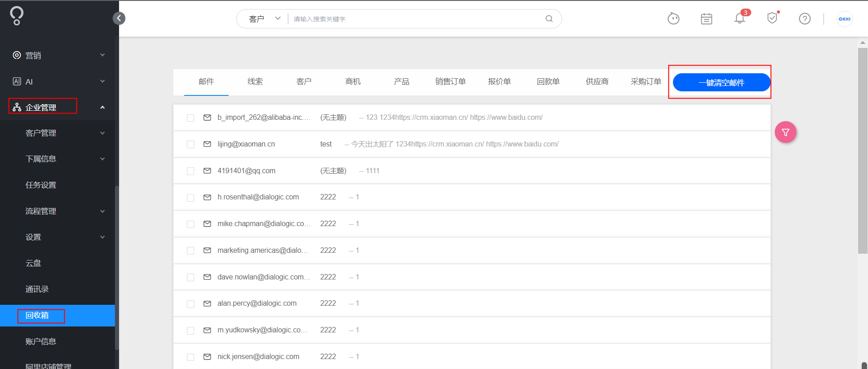Switch to the 供应商 tab
The image size is (868, 369).
pyautogui.click(x=597, y=81)
